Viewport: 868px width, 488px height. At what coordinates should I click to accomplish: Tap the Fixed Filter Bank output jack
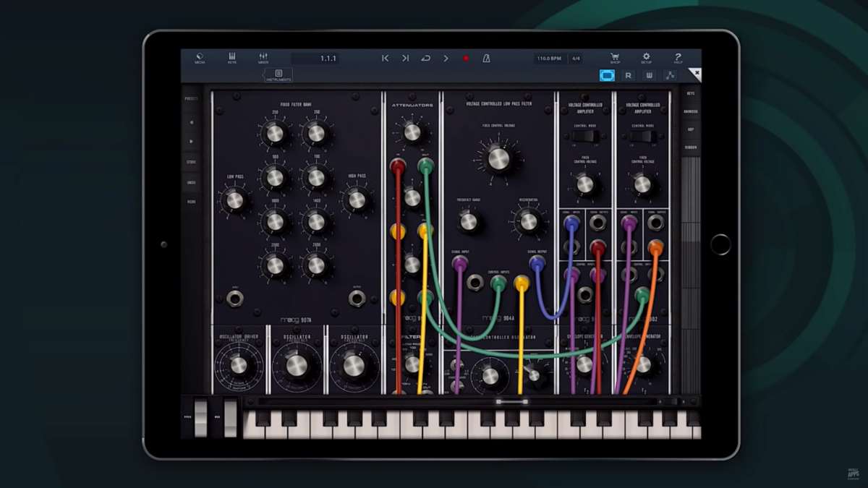click(356, 297)
